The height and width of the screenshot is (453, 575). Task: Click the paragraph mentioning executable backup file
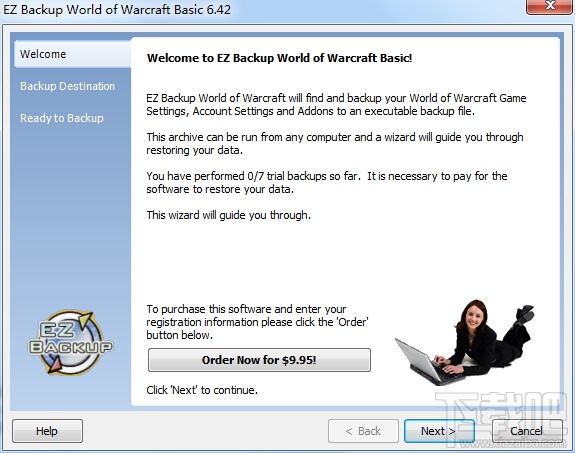(x=336, y=105)
